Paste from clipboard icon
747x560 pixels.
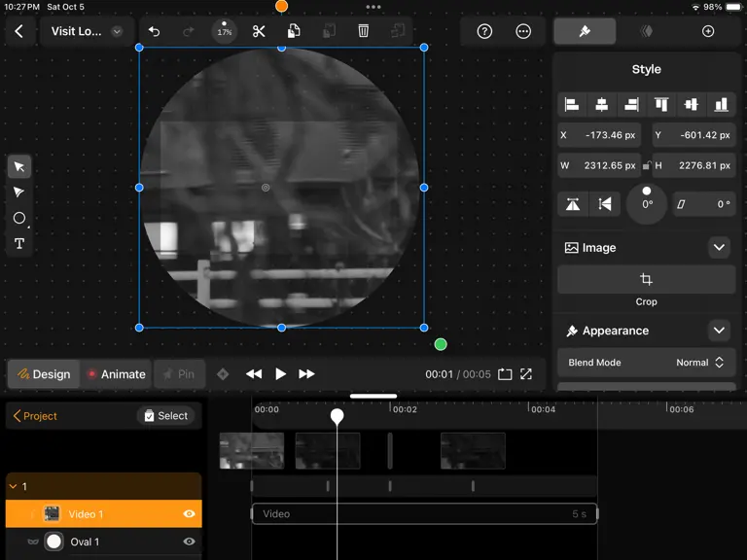coord(329,31)
